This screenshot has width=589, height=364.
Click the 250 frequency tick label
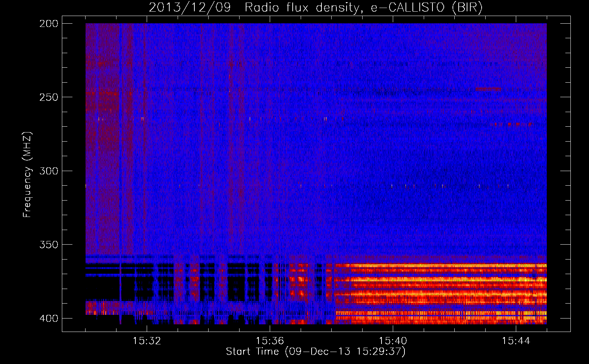(48, 97)
